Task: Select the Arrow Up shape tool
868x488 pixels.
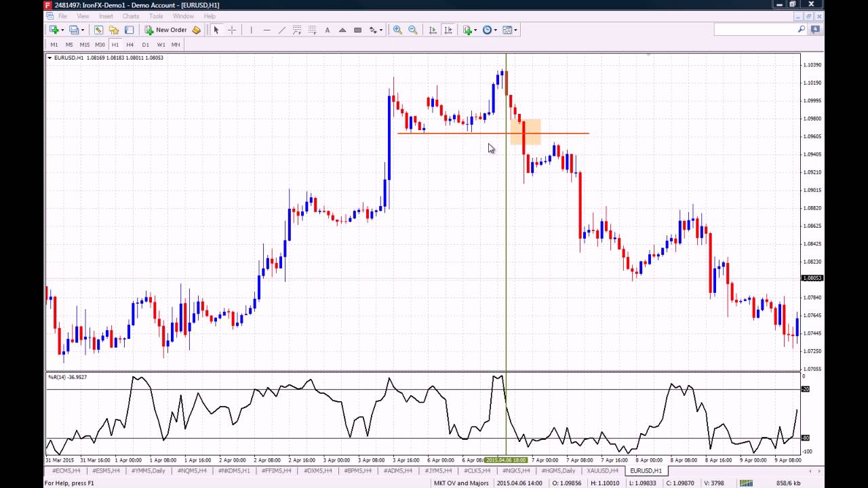Action: pos(342,30)
